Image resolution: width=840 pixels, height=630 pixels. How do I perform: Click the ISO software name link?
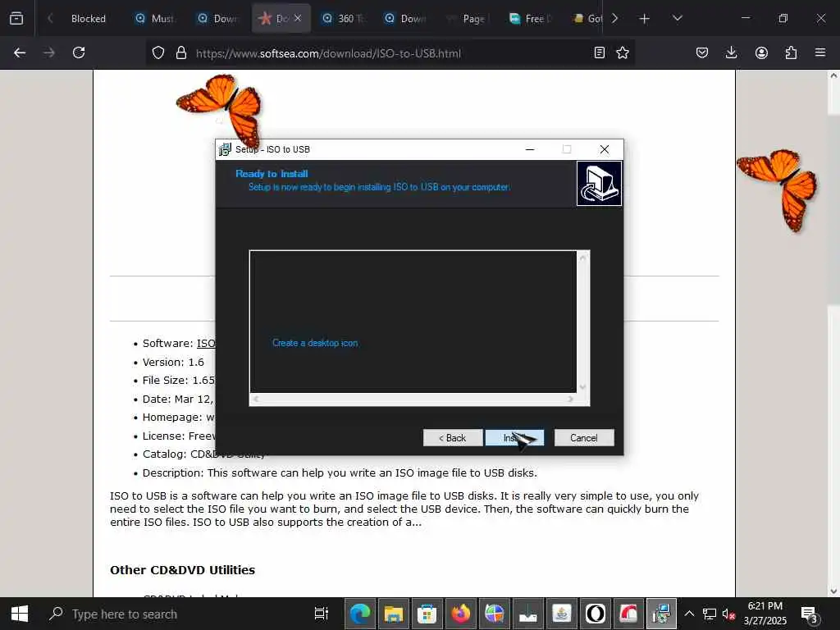[206, 344]
